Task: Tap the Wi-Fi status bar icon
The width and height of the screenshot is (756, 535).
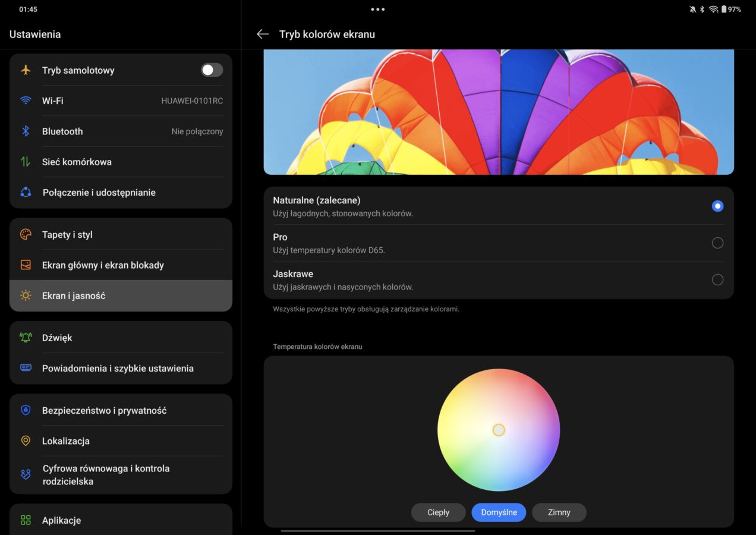Action: [x=713, y=10]
